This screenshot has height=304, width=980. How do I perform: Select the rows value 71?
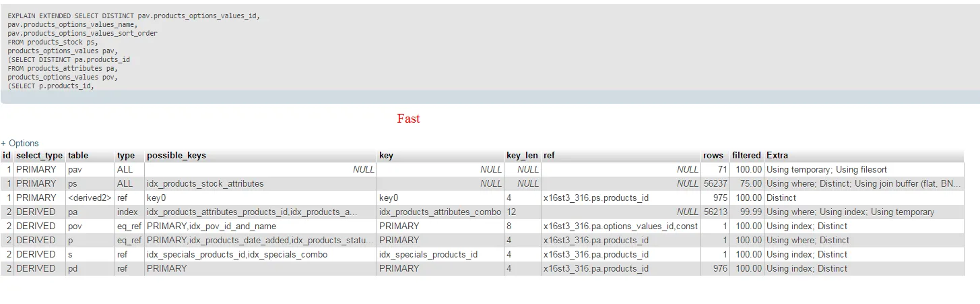click(722, 169)
